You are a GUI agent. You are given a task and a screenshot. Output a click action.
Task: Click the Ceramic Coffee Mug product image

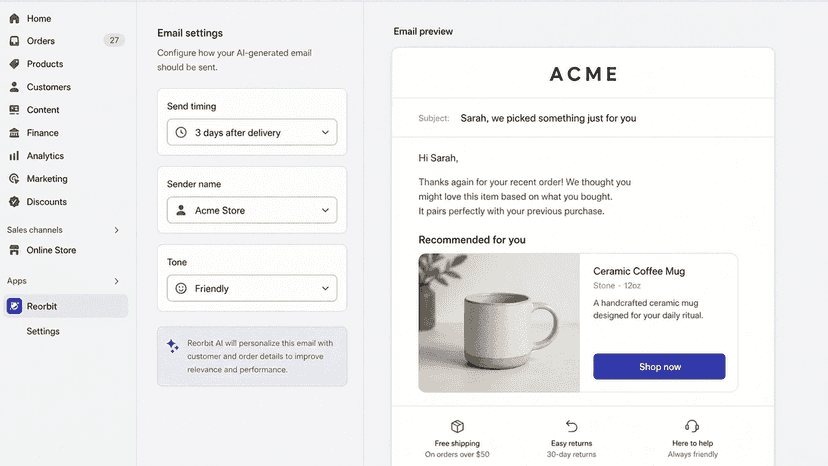point(499,323)
